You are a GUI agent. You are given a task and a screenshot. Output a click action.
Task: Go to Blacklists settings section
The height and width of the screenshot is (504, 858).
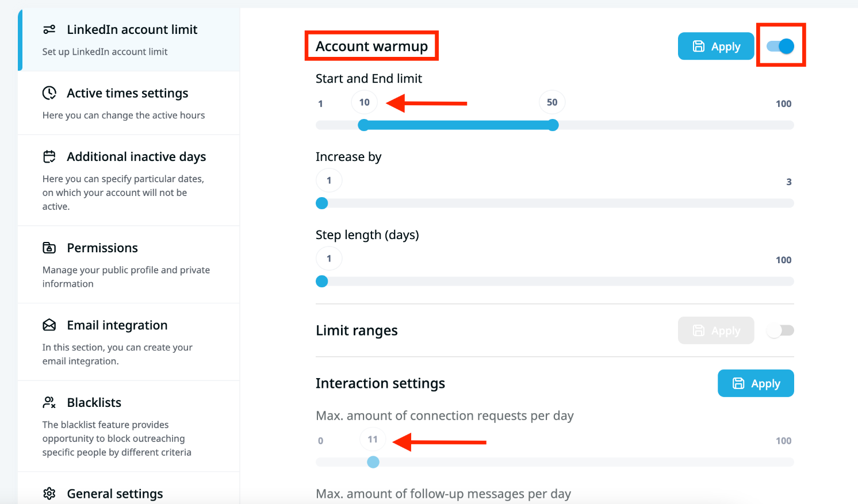[94, 402]
